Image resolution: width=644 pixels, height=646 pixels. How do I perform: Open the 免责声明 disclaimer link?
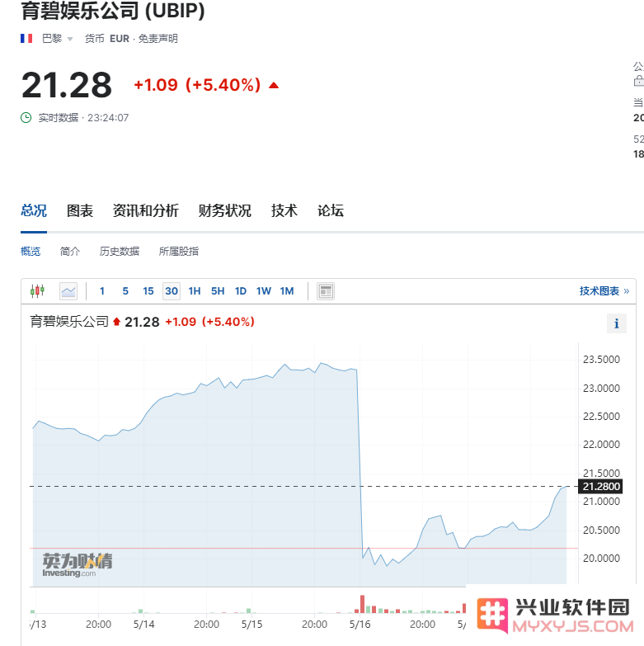tap(158, 39)
